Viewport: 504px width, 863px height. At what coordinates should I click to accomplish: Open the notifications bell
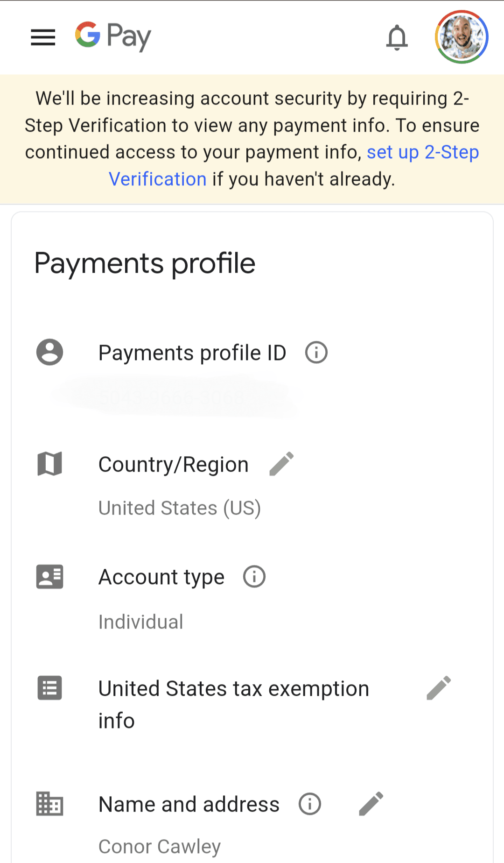coord(397,37)
